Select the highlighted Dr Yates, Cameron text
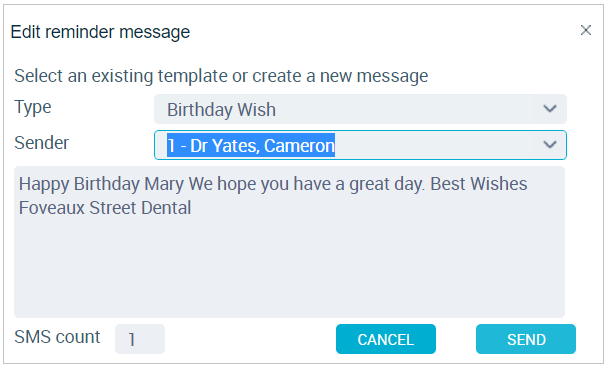611x371 pixels. (251, 145)
